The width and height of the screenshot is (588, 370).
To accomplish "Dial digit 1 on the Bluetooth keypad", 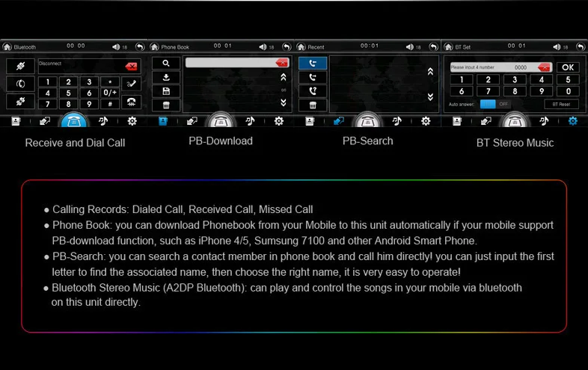I will tap(48, 81).
